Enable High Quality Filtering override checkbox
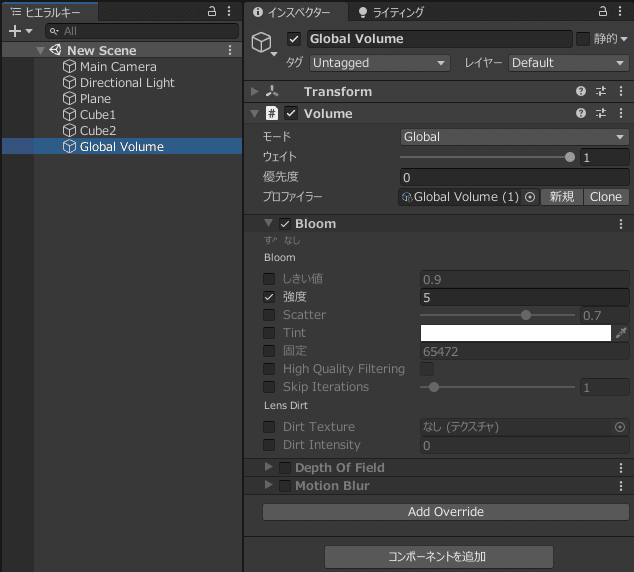The image size is (634, 572). click(269, 369)
